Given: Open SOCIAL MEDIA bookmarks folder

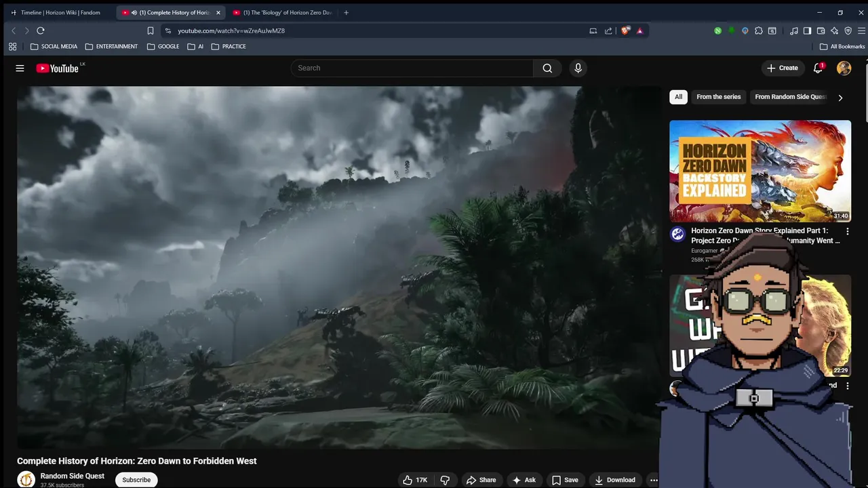Looking at the screenshot, I should click(x=54, y=47).
